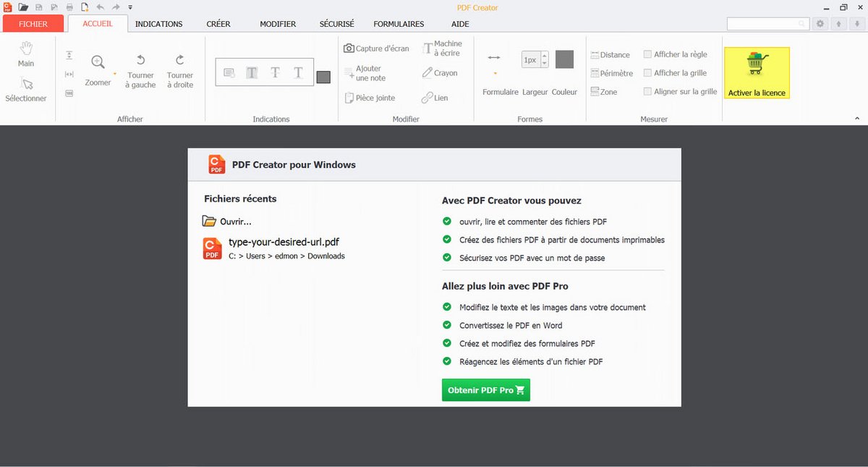Viewport: 868px width, 467px height.
Task: Click the Zoomer magnifier icon
Action: click(x=98, y=62)
